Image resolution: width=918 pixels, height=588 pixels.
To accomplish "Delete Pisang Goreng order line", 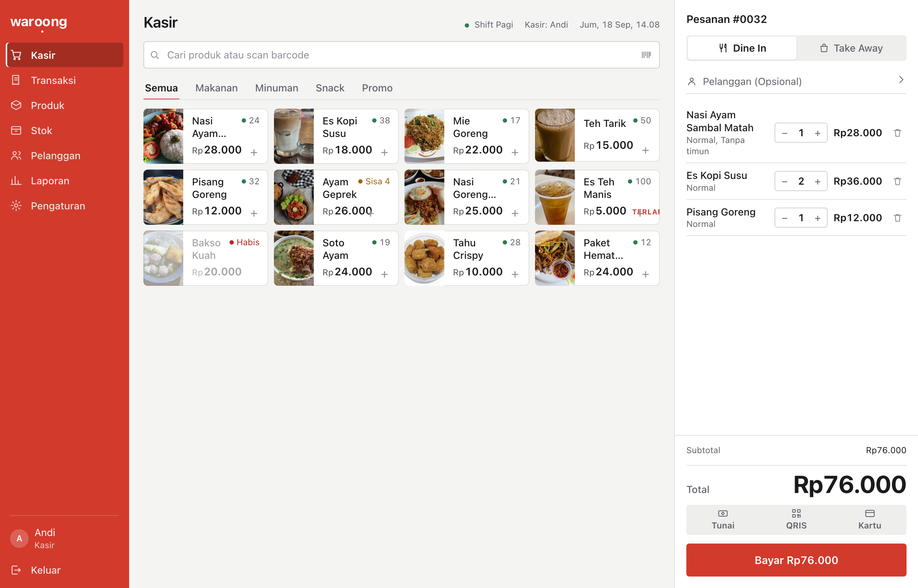I will click(897, 218).
